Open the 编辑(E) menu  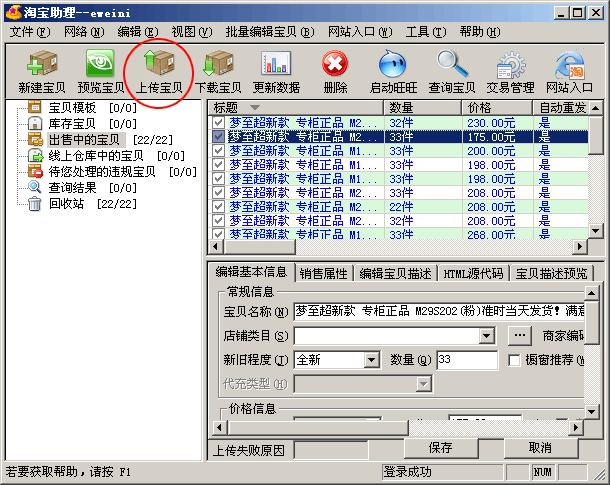pos(138,32)
